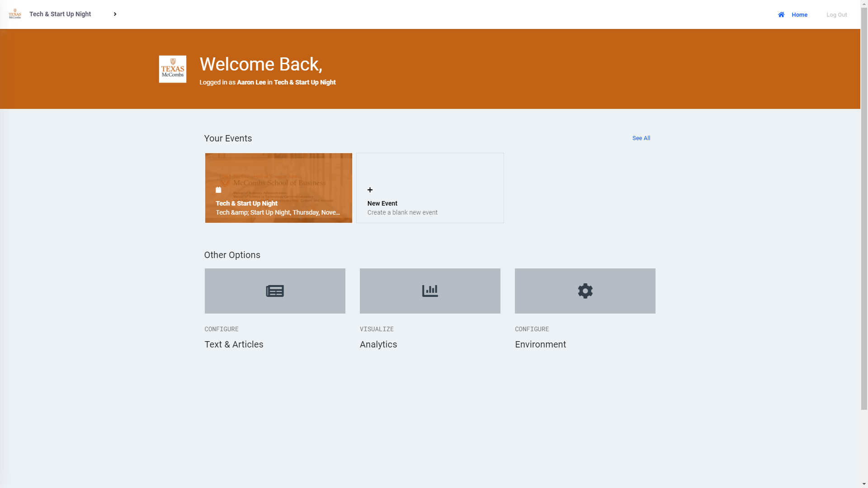Click the 'Other Options' heading
This screenshot has width=868, height=488.
(x=232, y=255)
